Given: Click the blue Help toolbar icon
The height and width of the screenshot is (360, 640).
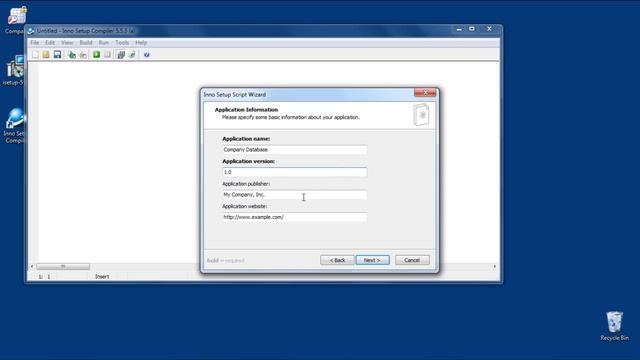Looking at the screenshot, I should [147, 55].
